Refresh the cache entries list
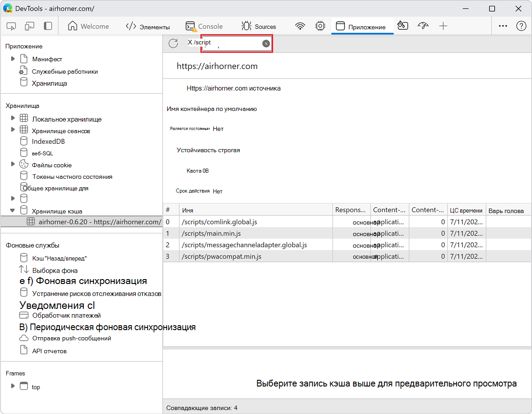 173,43
